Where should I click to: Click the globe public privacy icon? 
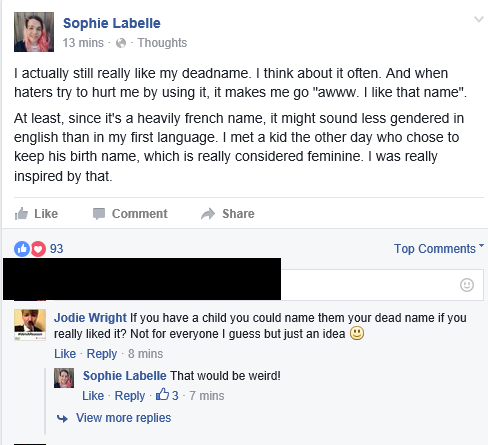pyautogui.click(x=121, y=43)
